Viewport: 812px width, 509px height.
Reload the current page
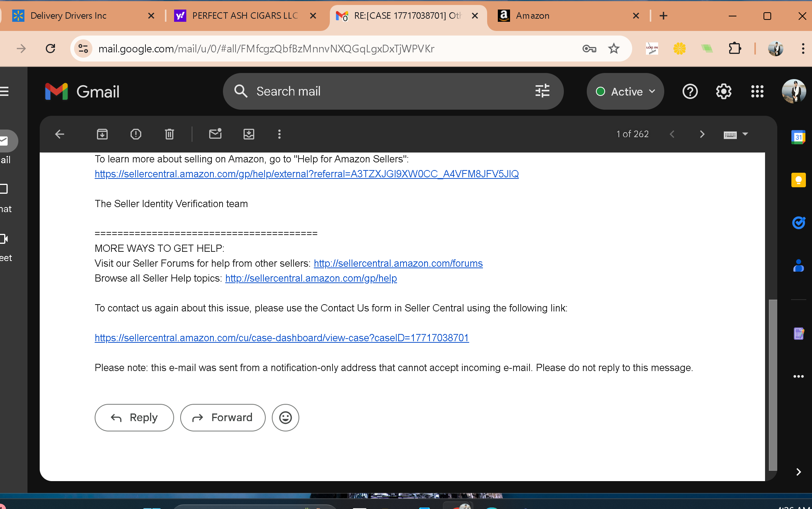(50, 49)
